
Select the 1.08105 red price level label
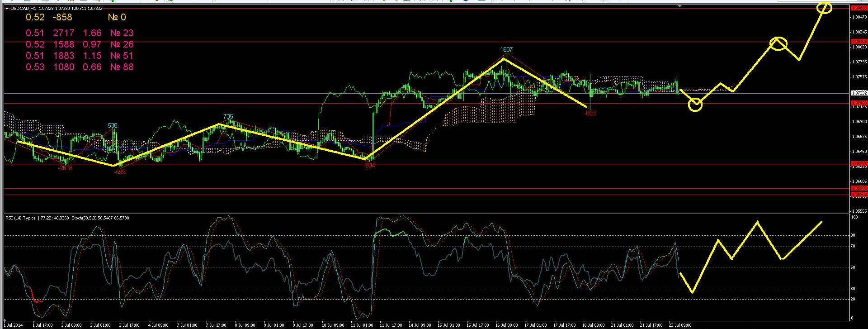click(859, 41)
